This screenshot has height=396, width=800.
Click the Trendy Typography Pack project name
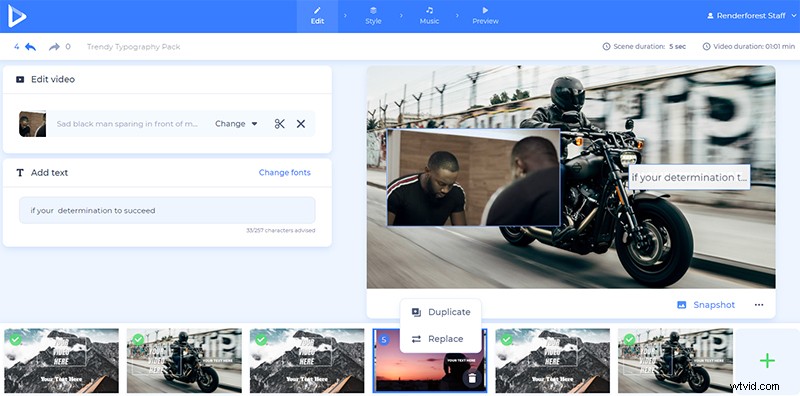[x=134, y=47]
